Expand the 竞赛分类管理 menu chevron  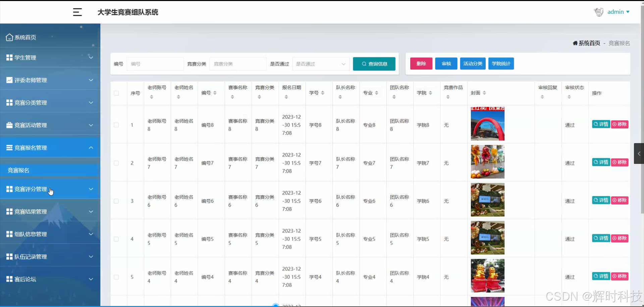[x=91, y=103]
